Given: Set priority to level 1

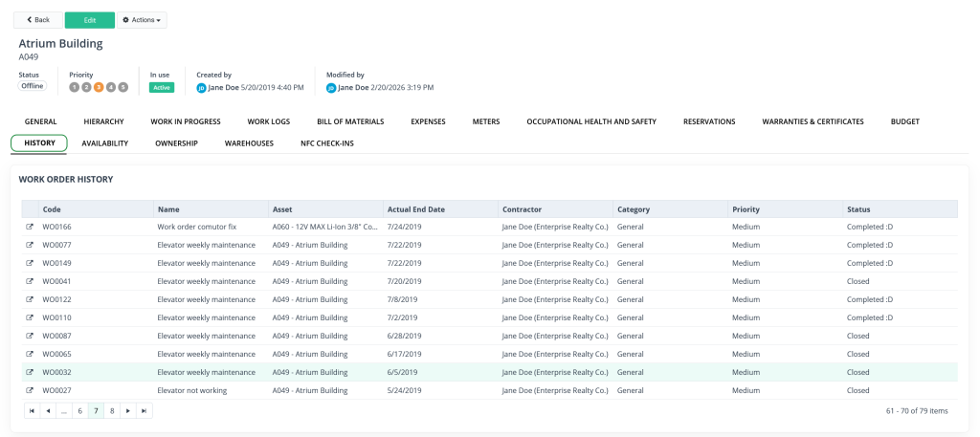Looking at the screenshot, I should point(75,87).
